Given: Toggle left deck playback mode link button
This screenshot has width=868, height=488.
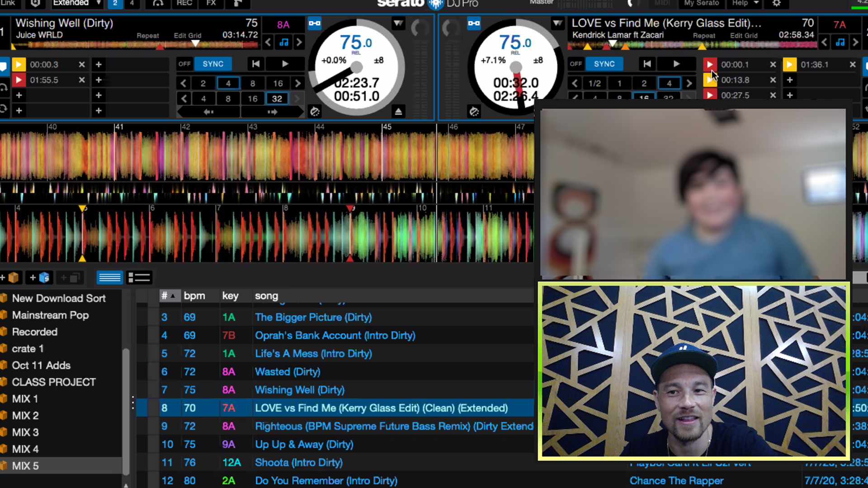Looking at the screenshot, I should pyautogui.click(x=315, y=23).
